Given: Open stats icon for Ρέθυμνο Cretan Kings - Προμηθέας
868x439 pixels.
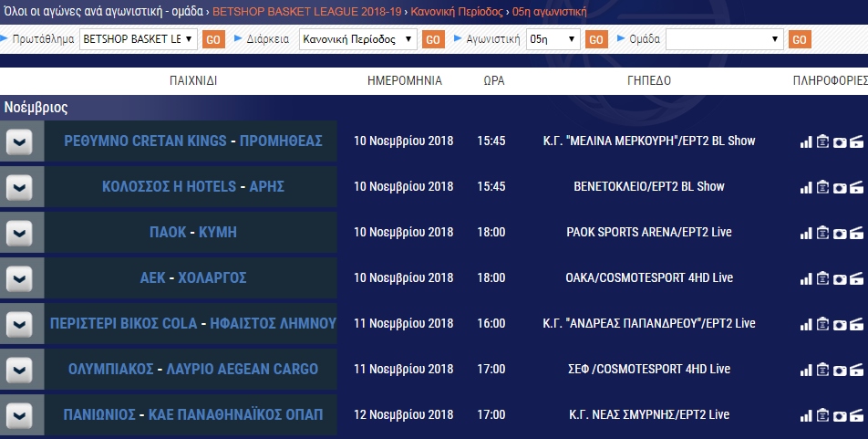Looking at the screenshot, I should (x=806, y=141).
